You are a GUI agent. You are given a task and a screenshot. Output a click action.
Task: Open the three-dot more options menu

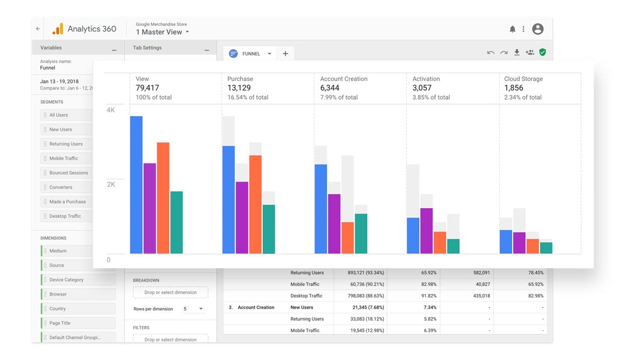click(523, 29)
